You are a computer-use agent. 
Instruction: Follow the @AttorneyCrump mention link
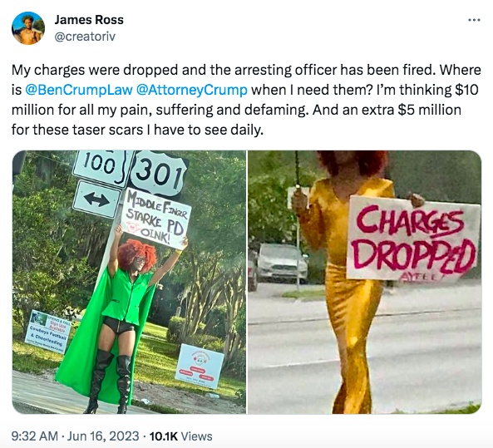tap(192, 90)
